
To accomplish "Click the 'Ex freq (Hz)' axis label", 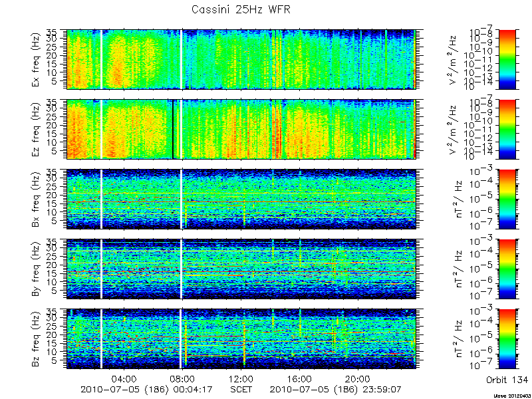I will click(36, 60).
